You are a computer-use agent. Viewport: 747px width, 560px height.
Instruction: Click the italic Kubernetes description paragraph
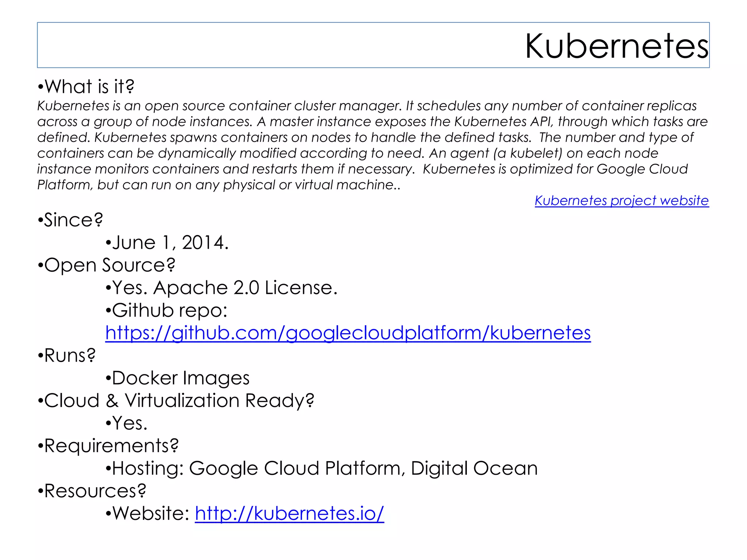click(365, 145)
